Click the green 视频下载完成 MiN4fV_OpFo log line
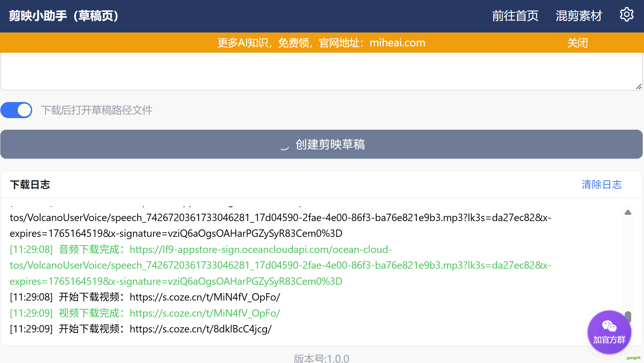The height and width of the screenshot is (363, 644). [x=145, y=313]
